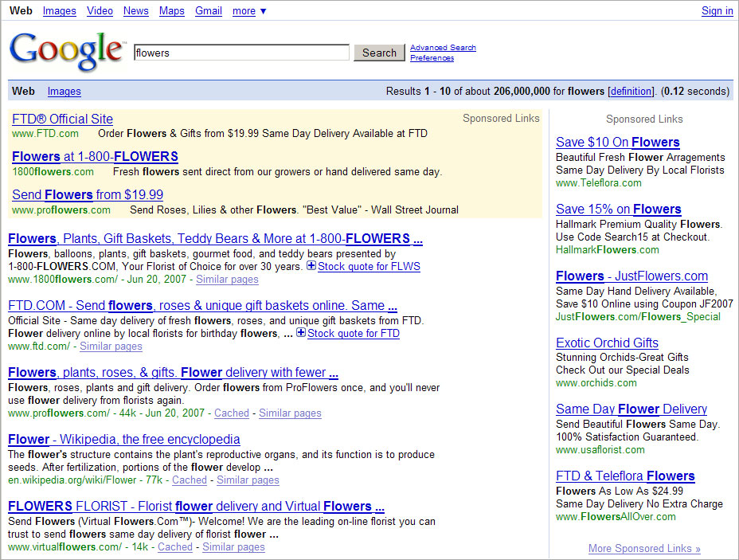Open the FTD Official Site sponsored link
This screenshot has height=560, width=739.
click(x=63, y=119)
